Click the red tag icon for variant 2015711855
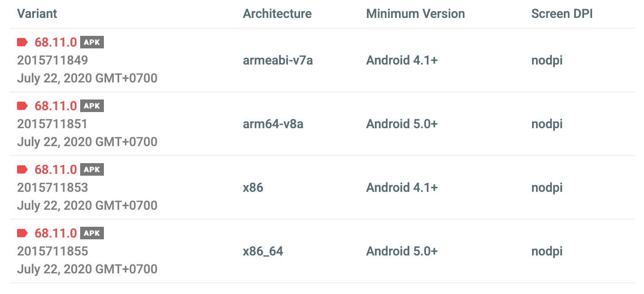644x294 pixels. (x=22, y=233)
